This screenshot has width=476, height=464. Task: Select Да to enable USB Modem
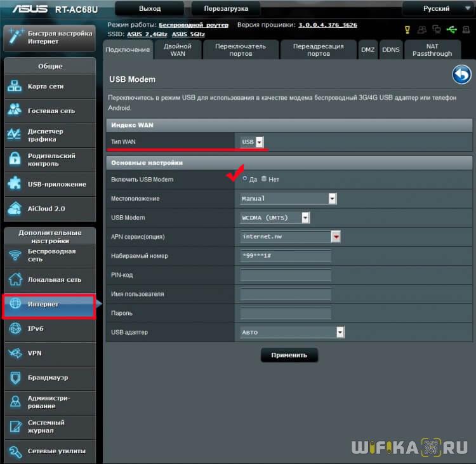click(245, 179)
